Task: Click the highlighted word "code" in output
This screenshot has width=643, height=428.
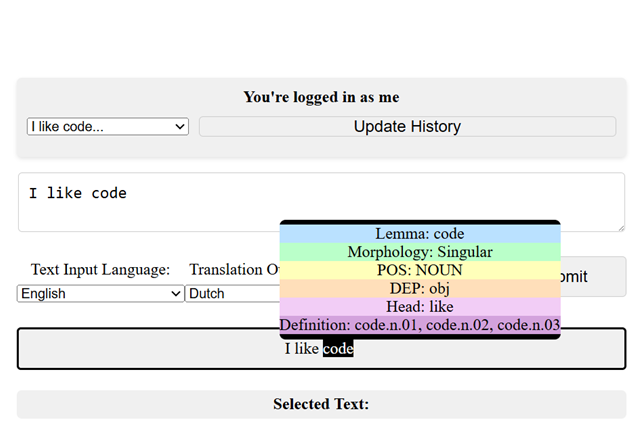Action: click(338, 349)
